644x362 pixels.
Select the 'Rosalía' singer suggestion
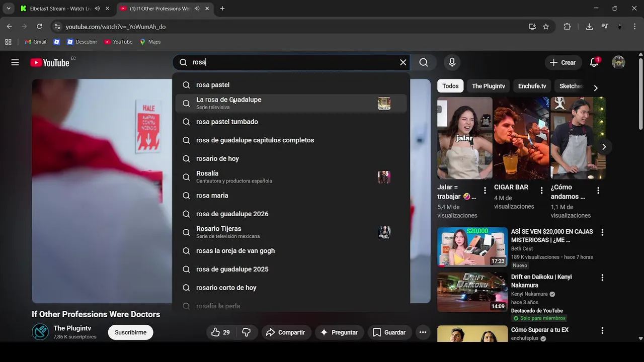tap(291, 177)
